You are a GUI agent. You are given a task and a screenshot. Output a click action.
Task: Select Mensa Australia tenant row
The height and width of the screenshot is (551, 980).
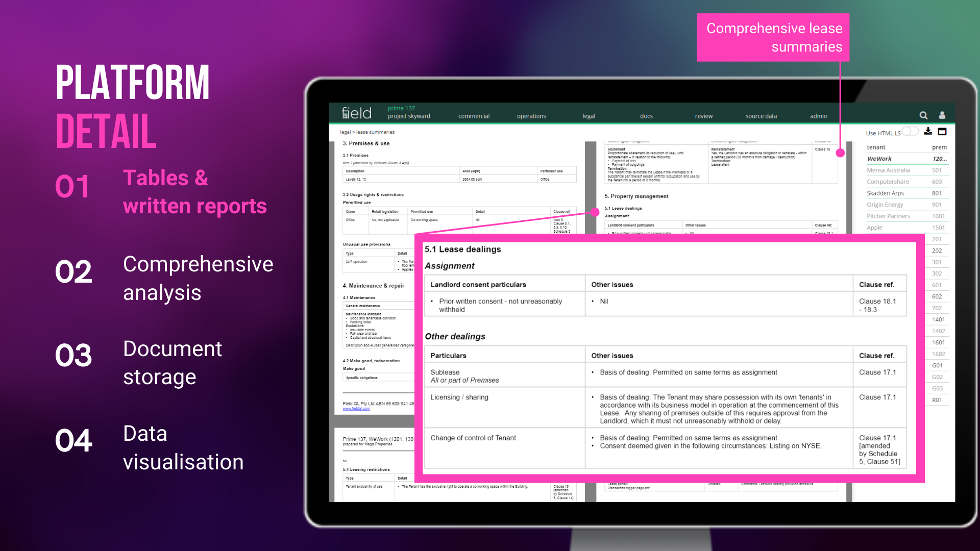pyautogui.click(x=908, y=170)
